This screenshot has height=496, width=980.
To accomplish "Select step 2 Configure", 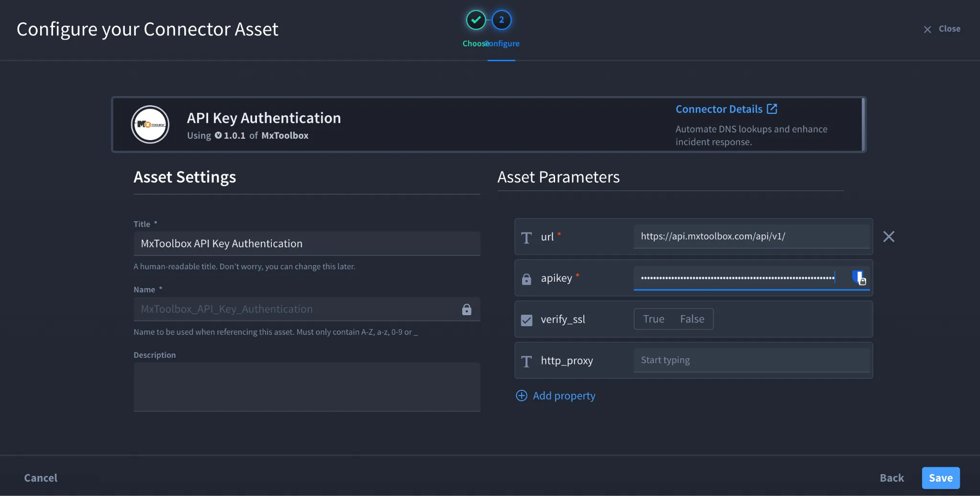I will tap(501, 20).
